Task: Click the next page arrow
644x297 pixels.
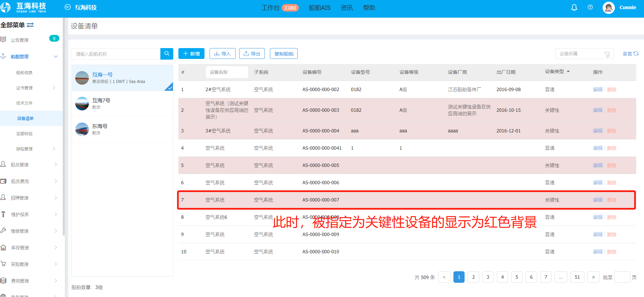Action: (x=593, y=277)
